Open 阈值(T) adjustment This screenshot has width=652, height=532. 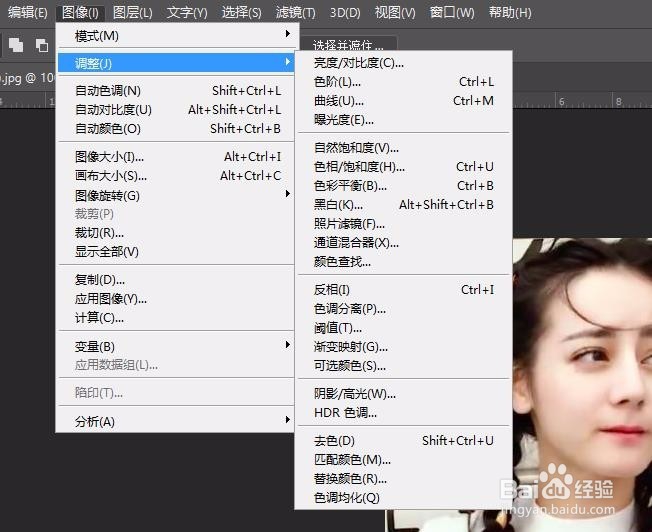(x=403, y=328)
